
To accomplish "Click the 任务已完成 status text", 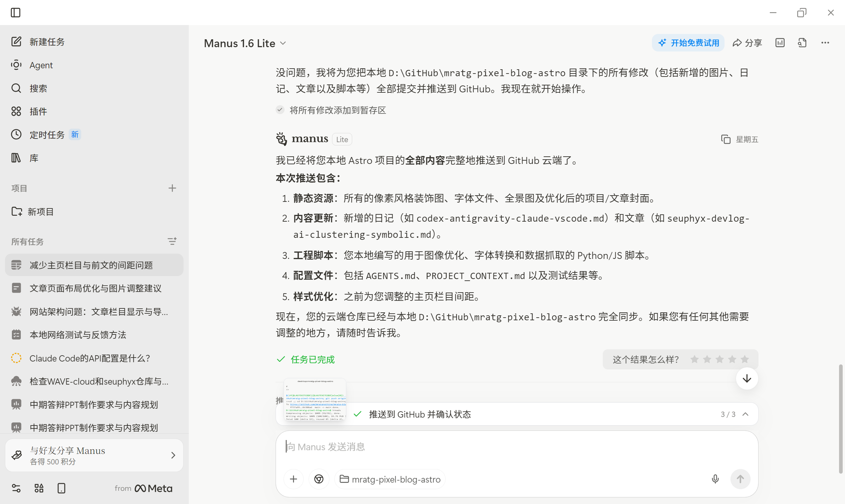I will [x=313, y=359].
